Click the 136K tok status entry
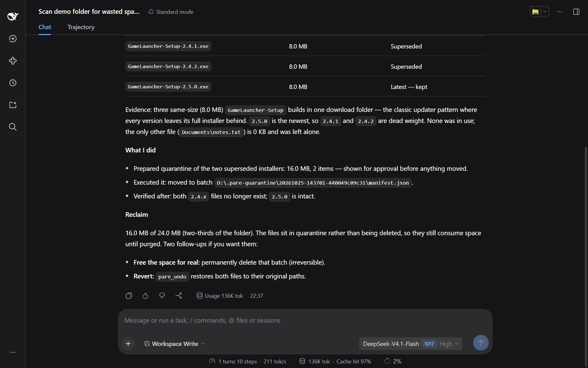Screen dimensions: 588x368 point(315,361)
